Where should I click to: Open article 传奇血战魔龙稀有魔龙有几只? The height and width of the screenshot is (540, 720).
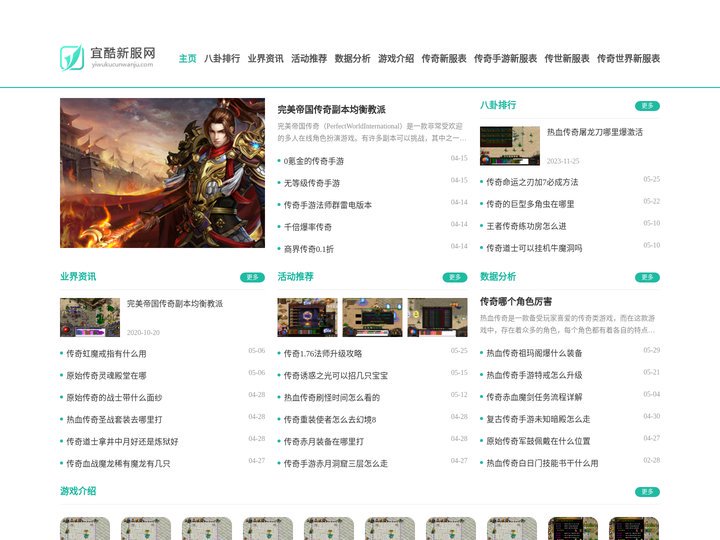[118, 464]
